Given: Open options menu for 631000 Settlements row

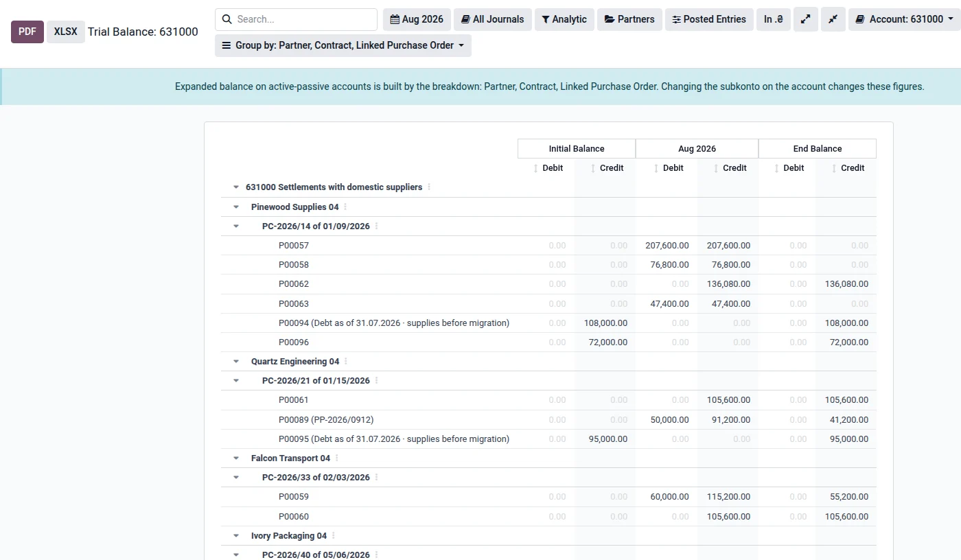Looking at the screenshot, I should 430,187.
